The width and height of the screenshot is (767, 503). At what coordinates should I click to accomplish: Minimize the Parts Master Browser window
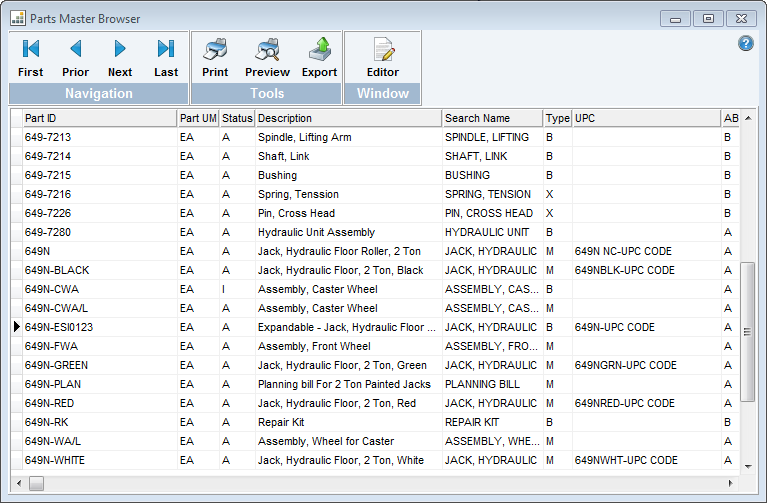tap(676, 19)
